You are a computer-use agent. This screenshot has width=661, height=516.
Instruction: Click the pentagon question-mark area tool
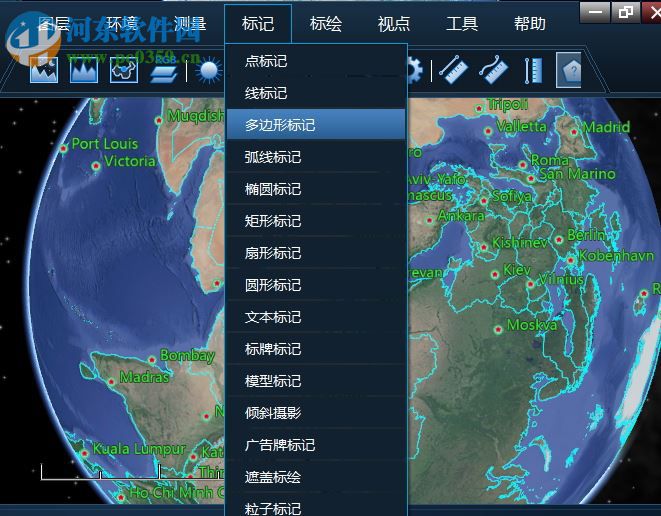coord(569,70)
